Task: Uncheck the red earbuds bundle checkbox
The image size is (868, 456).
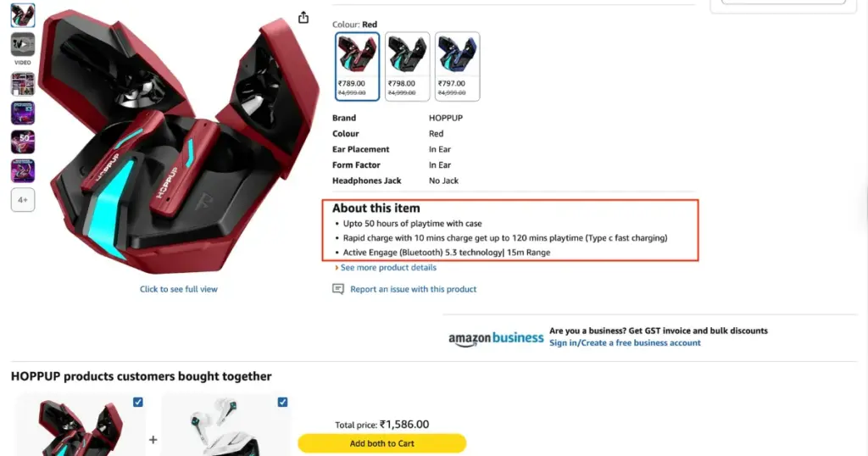Action: pyautogui.click(x=138, y=402)
